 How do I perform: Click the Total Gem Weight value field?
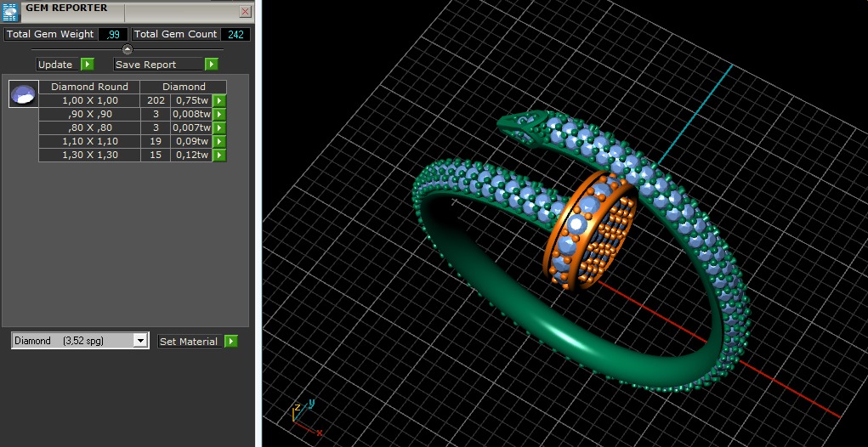tap(113, 34)
